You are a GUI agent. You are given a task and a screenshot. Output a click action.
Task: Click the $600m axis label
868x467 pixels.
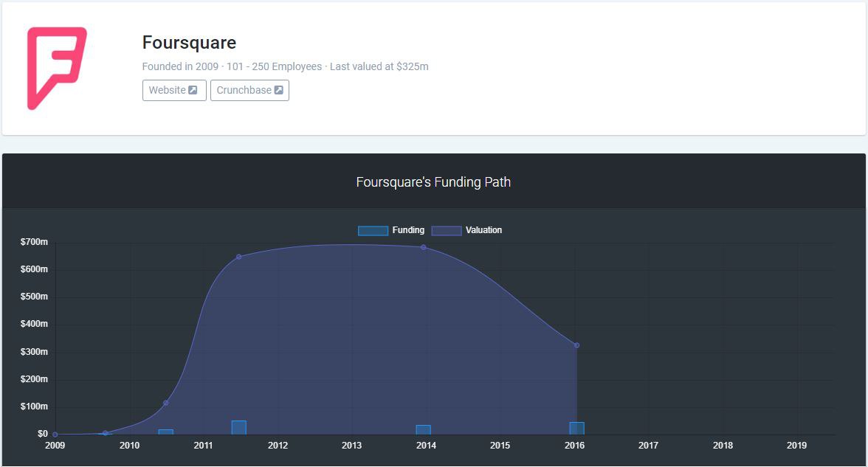click(34, 269)
